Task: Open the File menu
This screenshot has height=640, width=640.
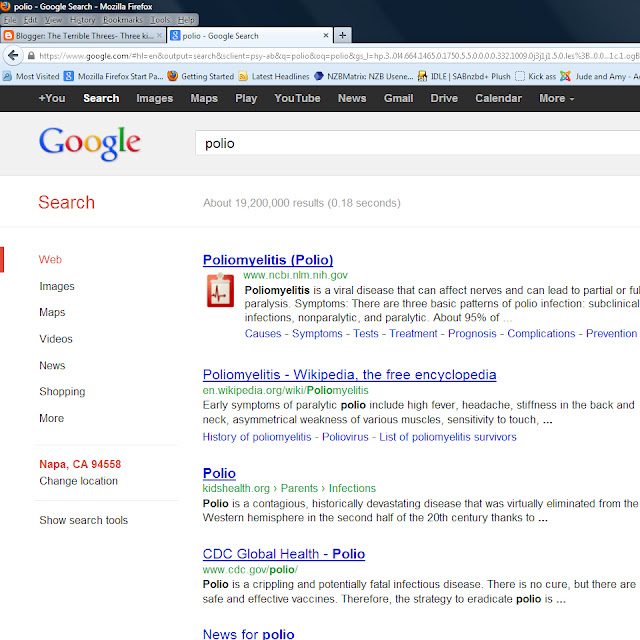Action: [x=10, y=20]
